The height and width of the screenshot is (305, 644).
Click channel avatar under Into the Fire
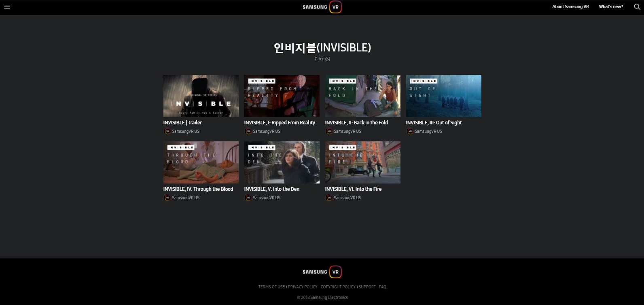point(329,198)
